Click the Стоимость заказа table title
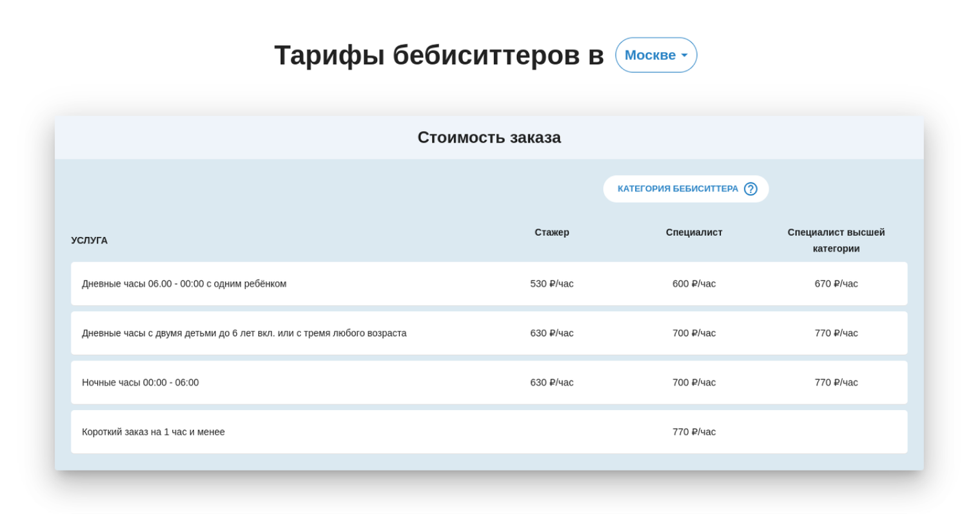The width and height of the screenshot is (980, 514). (x=489, y=137)
